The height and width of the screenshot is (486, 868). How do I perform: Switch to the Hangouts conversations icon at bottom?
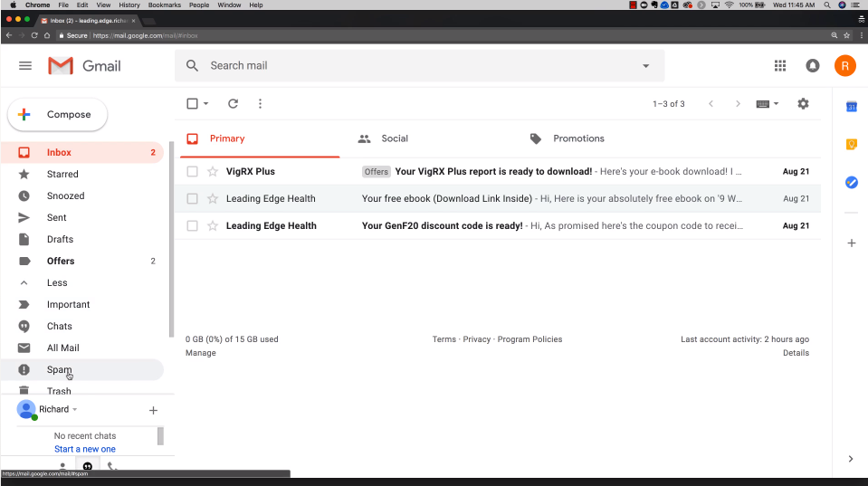pyautogui.click(x=88, y=466)
